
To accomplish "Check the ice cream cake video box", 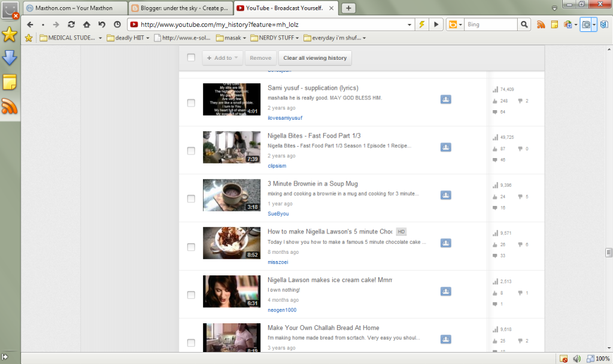I will [191, 295].
